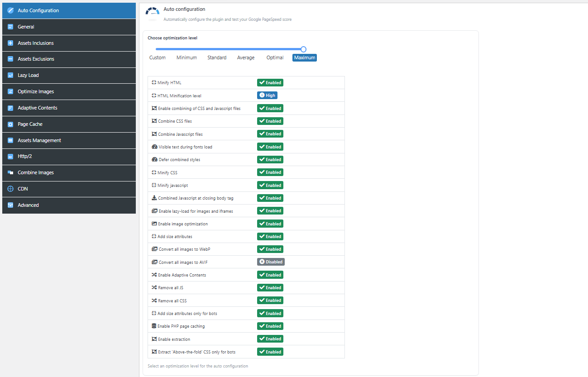This screenshot has width=588, height=377.
Task: Click the image icon beside Enable image optimization
Action: coord(153,224)
